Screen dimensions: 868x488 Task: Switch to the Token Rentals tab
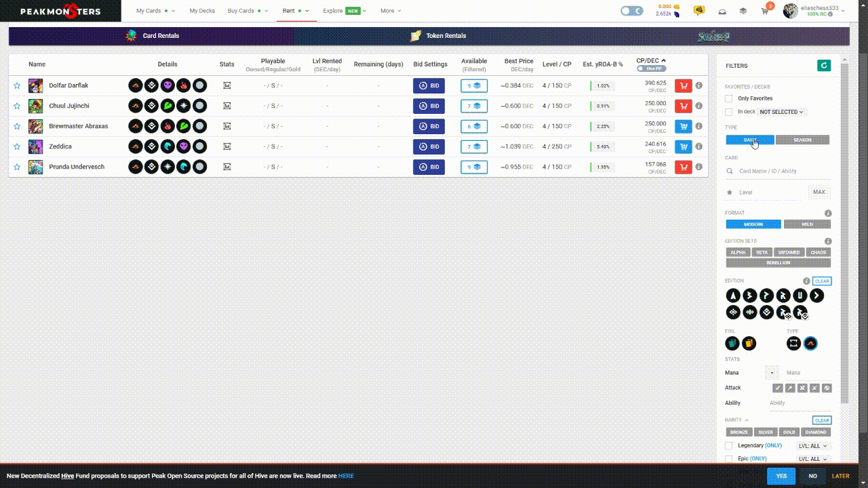pyautogui.click(x=438, y=36)
